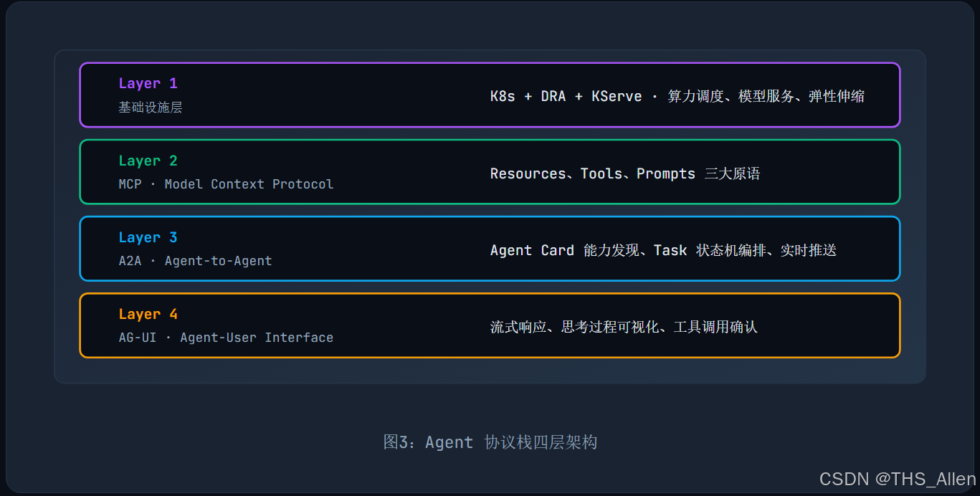980x496 pixels.
Task: Click the figure caption 图3：Agent 协议栈四层架构
Action: [x=490, y=442]
